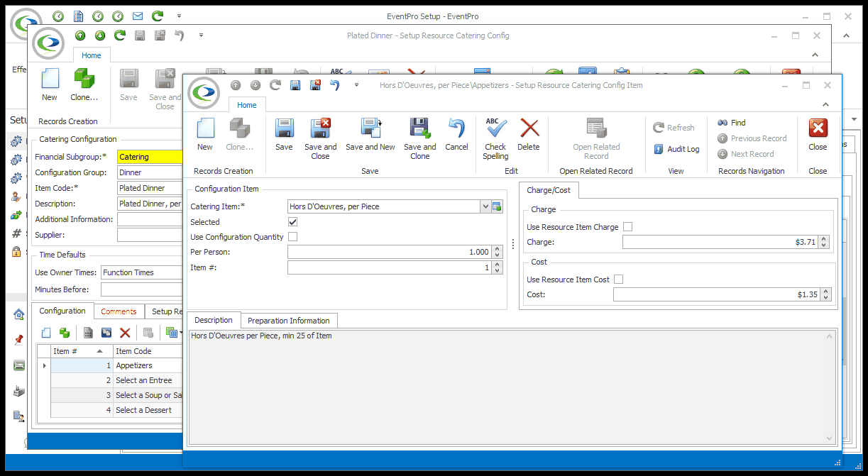Open the Catering Item lookup button
The width and height of the screenshot is (868, 476).
pyautogui.click(x=497, y=207)
